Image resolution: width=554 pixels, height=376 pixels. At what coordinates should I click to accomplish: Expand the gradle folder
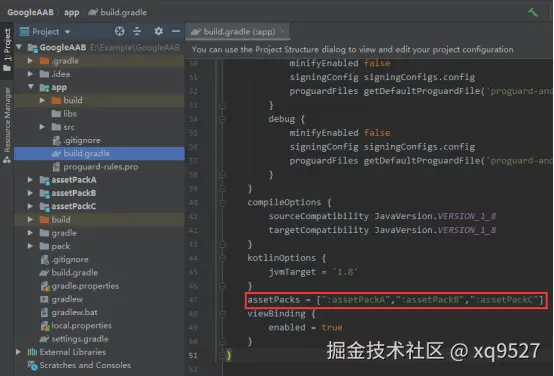[x=30, y=233]
